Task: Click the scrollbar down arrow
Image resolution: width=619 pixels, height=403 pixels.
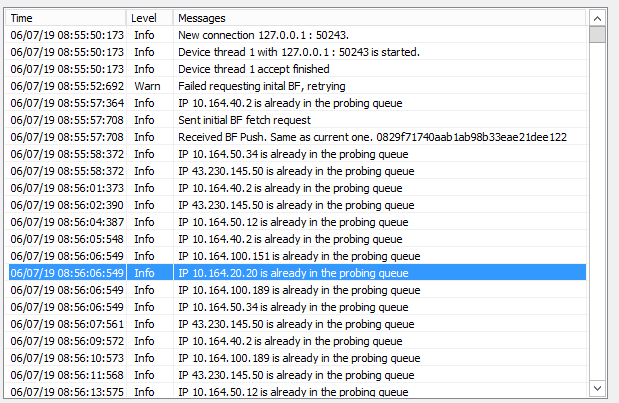Action: (597, 387)
